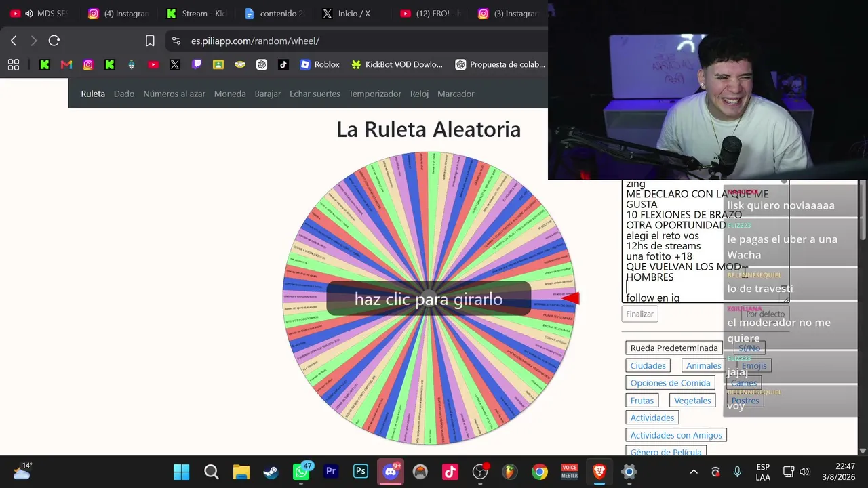
Task: Go back with the browser back arrow
Action: click(x=14, y=41)
